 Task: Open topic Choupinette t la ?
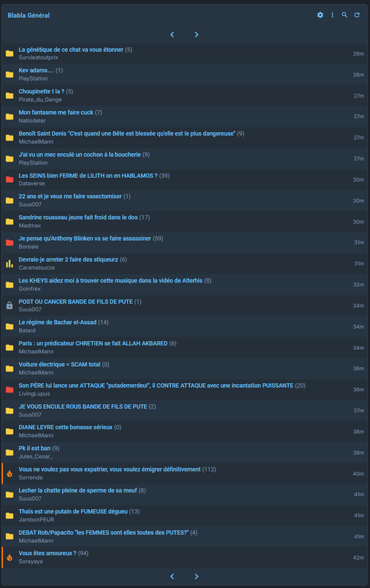(x=41, y=91)
